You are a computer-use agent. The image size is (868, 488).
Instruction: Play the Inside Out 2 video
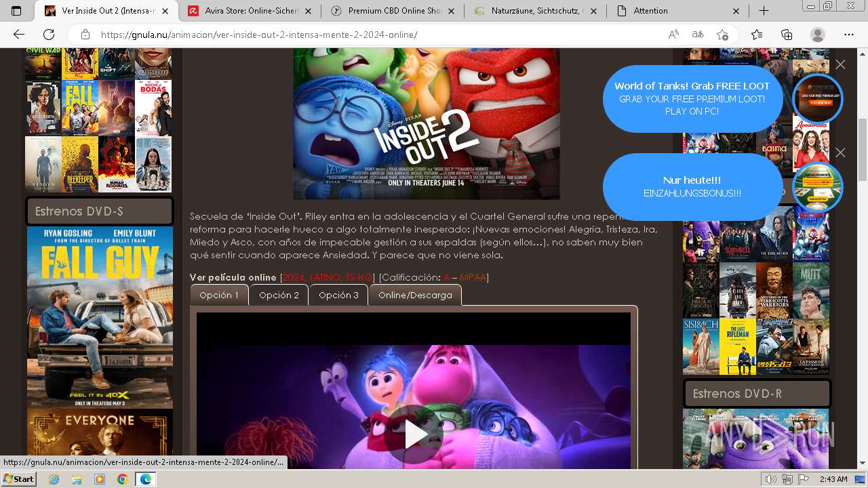coord(413,434)
